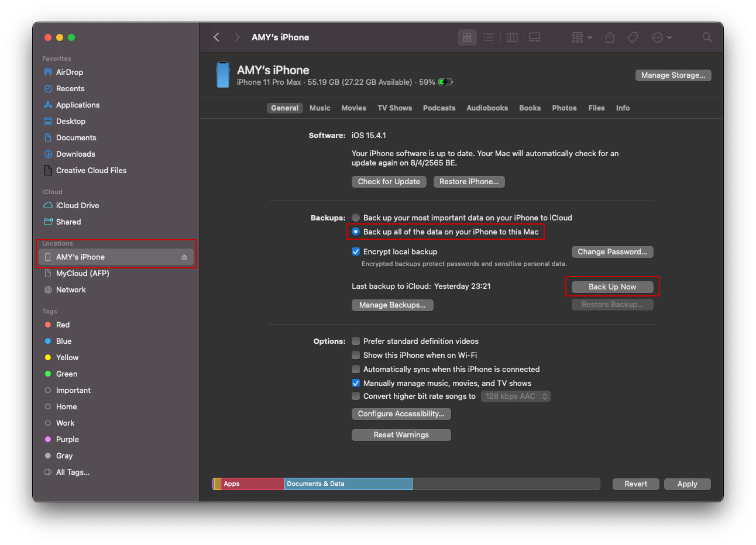Select back up to iCloud radio button
The image size is (756, 545).
pyautogui.click(x=356, y=218)
